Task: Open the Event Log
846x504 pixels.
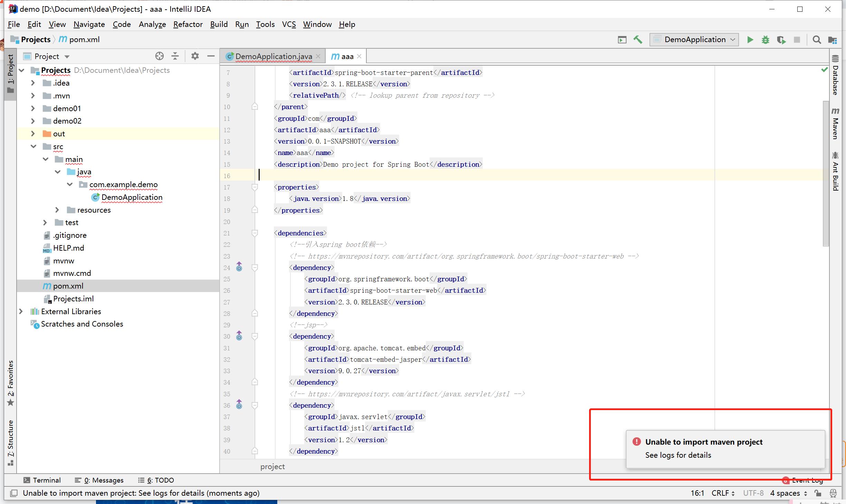Action: coord(803,480)
